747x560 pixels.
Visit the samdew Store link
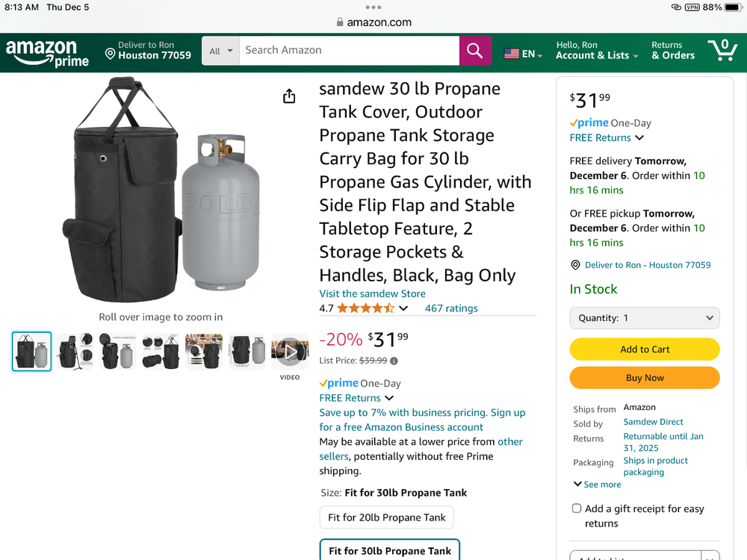372,293
